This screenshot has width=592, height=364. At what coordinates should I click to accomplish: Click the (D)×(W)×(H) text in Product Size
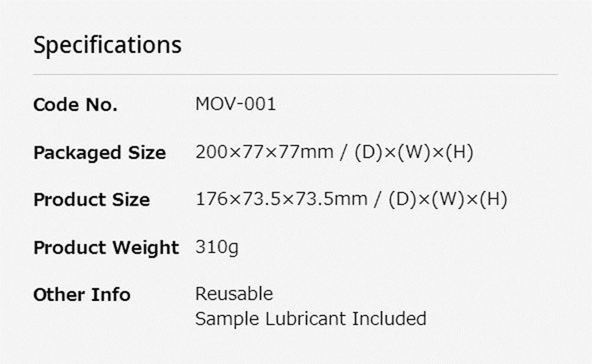point(448,199)
